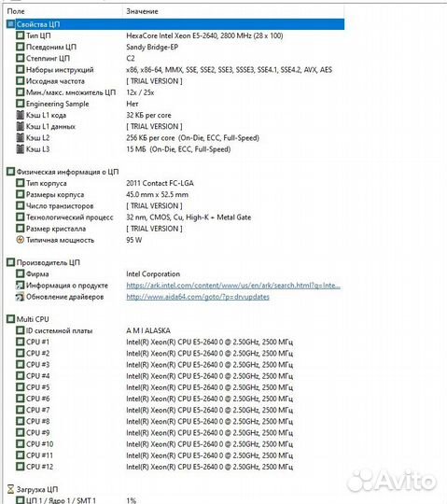Click the cache chip icon for Кэш L2
This screenshot has width=447, height=504.
21,137
